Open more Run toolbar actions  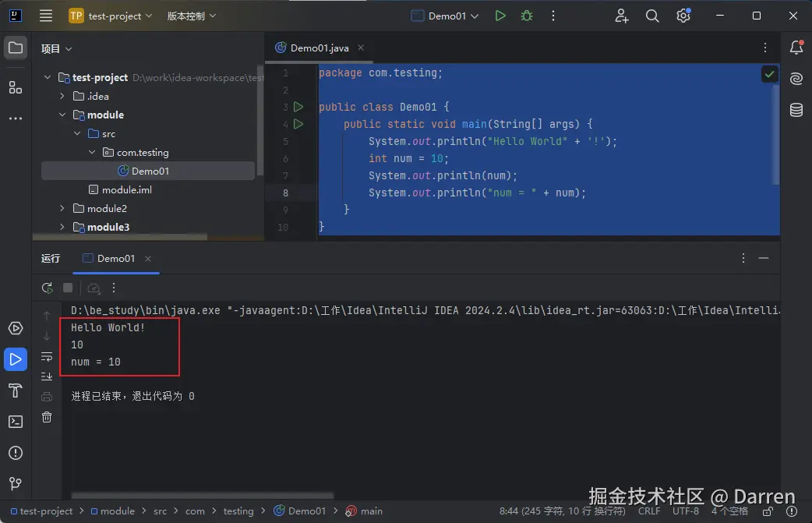click(114, 288)
